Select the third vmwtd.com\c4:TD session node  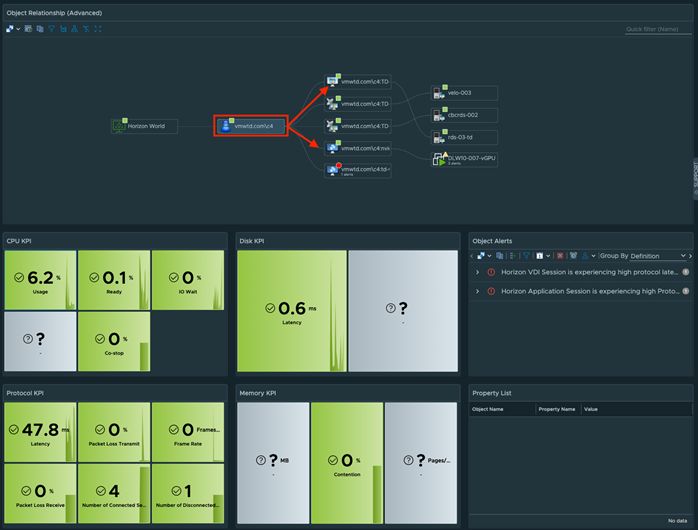(358, 126)
